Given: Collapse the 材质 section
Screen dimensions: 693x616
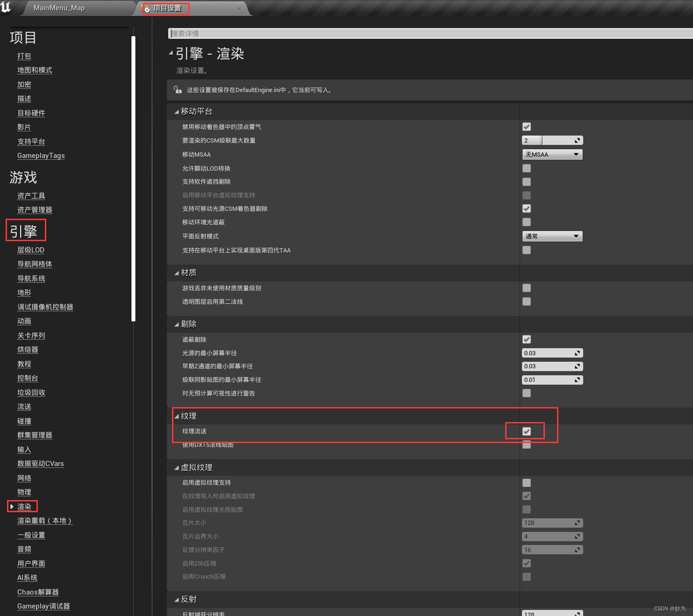Looking at the screenshot, I should pos(177,273).
